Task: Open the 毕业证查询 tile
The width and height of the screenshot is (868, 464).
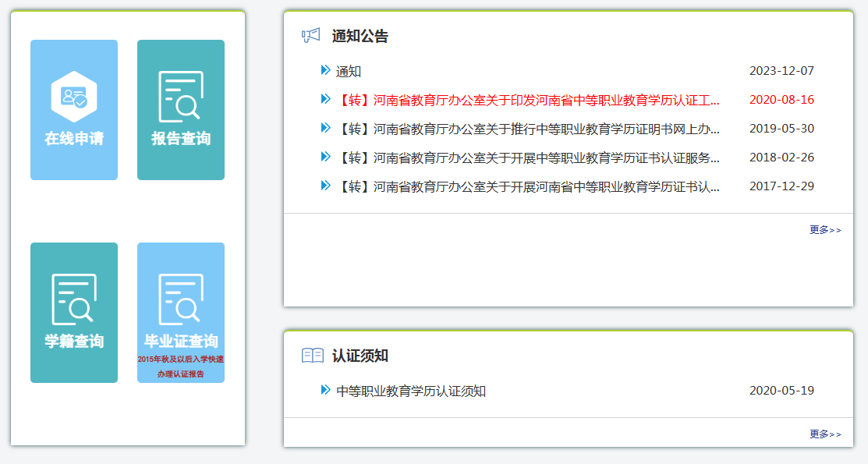Action: click(x=181, y=312)
